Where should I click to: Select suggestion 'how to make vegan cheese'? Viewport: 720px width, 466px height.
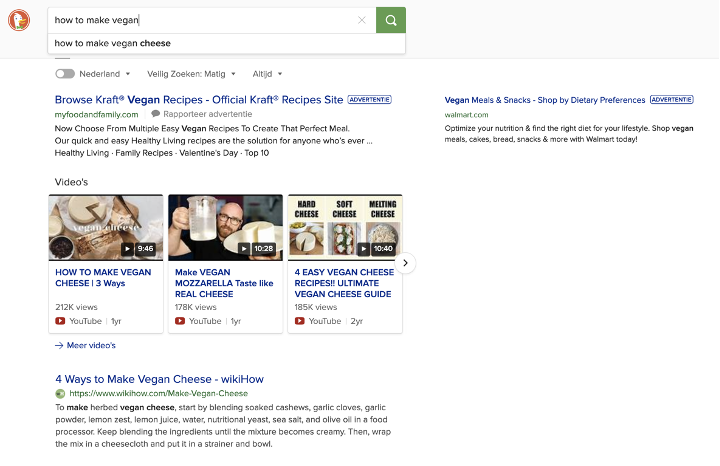pyautogui.click(x=226, y=43)
